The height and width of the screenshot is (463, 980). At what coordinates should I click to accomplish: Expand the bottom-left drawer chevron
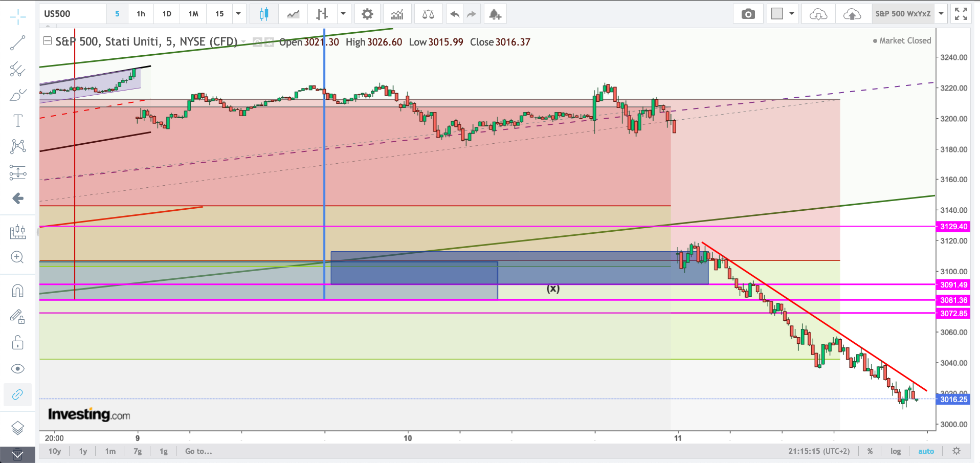click(17, 455)
